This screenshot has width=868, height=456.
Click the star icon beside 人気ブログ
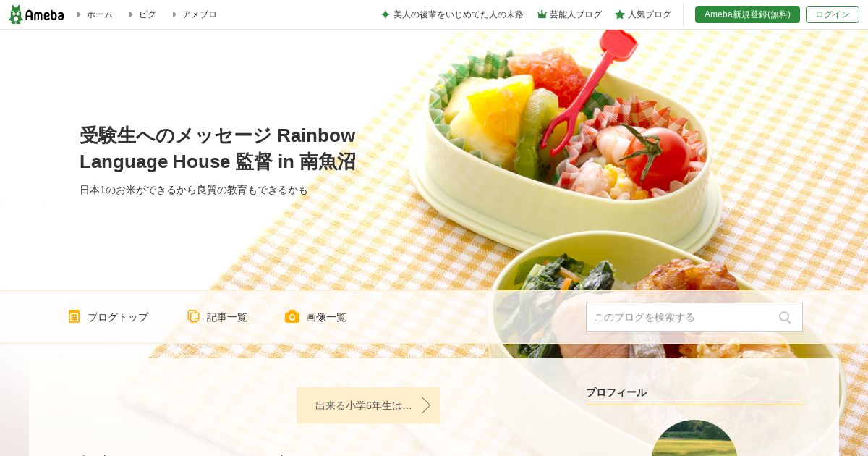(x=620, y=14)
